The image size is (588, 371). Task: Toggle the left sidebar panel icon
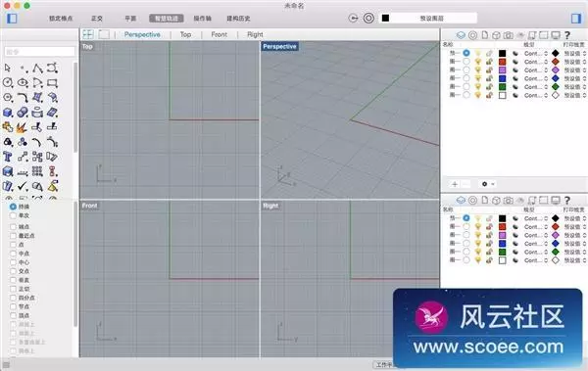pyautogui.click(x=12, y=18)
